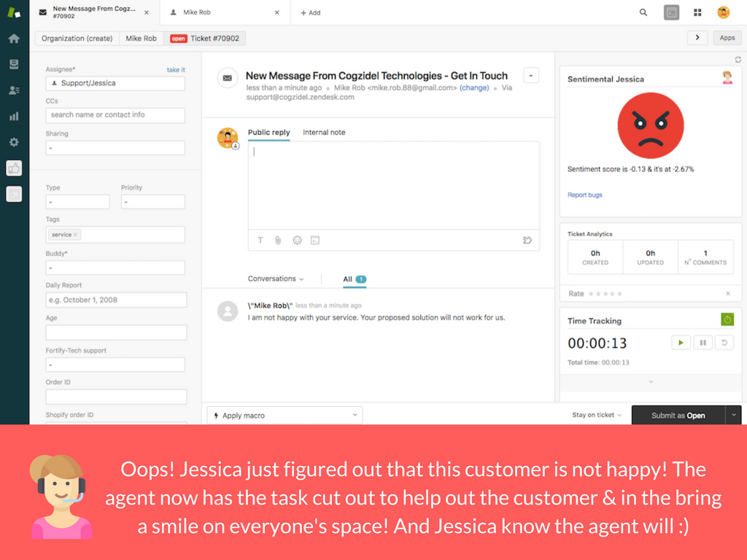Viewport: 747px width, 560px height.
Task: Reset the time tracking timer
Action: (x=724, y=343)
